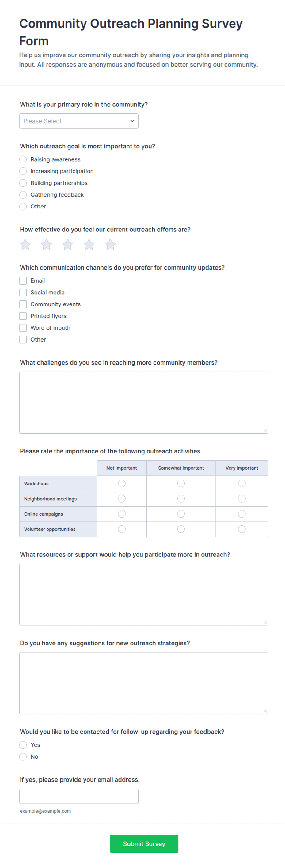
Task: Click into the outreach challenges text area
Action: point(144,403)
